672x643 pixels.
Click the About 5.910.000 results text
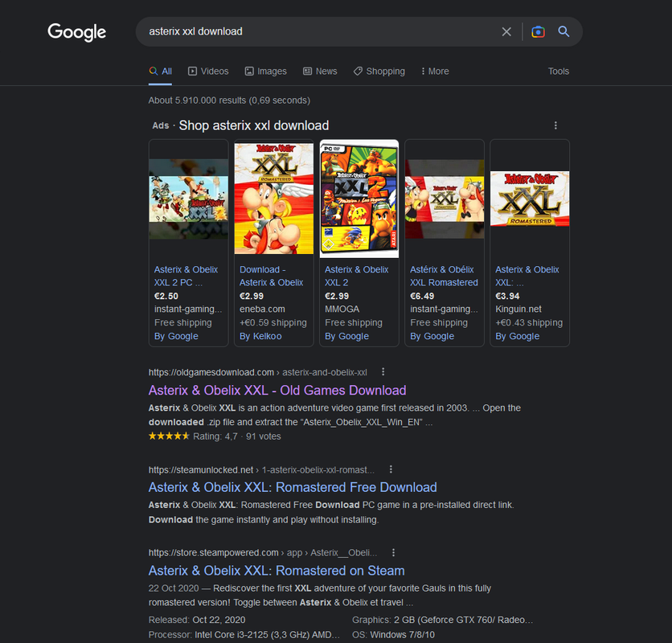[229, 100]
